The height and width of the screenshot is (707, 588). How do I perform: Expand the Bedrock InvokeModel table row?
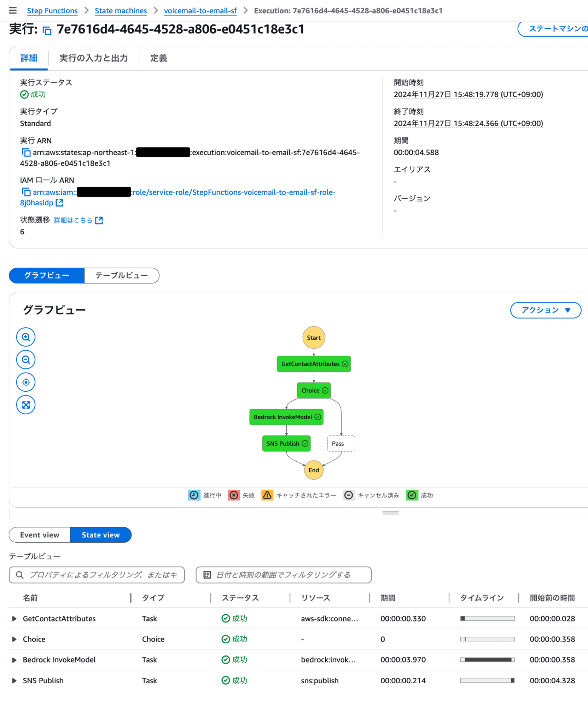(14, 660)
